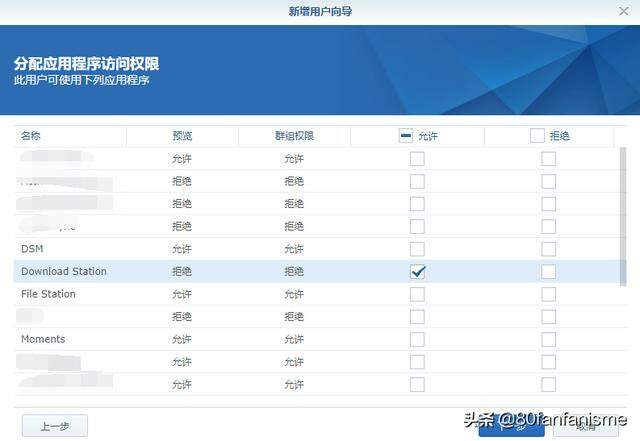Select the File Station row name
Image resolution: width=640 pixels, height=441 pixels.
click(48, 294)
